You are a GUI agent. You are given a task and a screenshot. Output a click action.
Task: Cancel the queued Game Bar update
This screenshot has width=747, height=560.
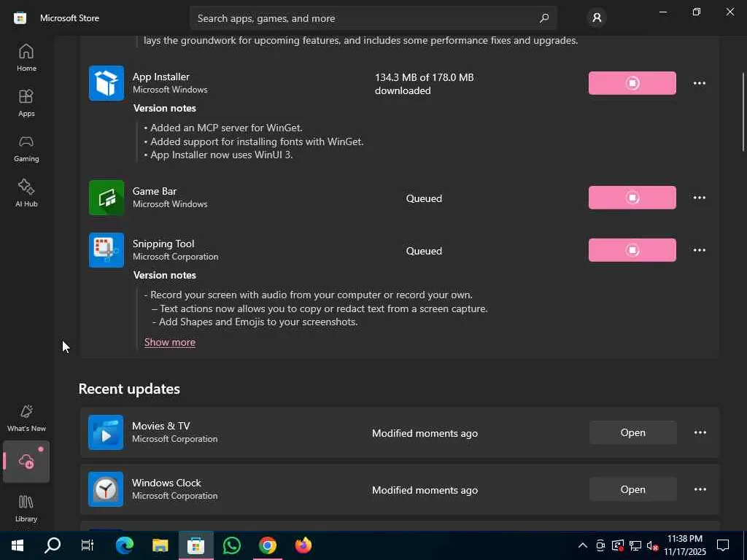[x=632, y=198]
